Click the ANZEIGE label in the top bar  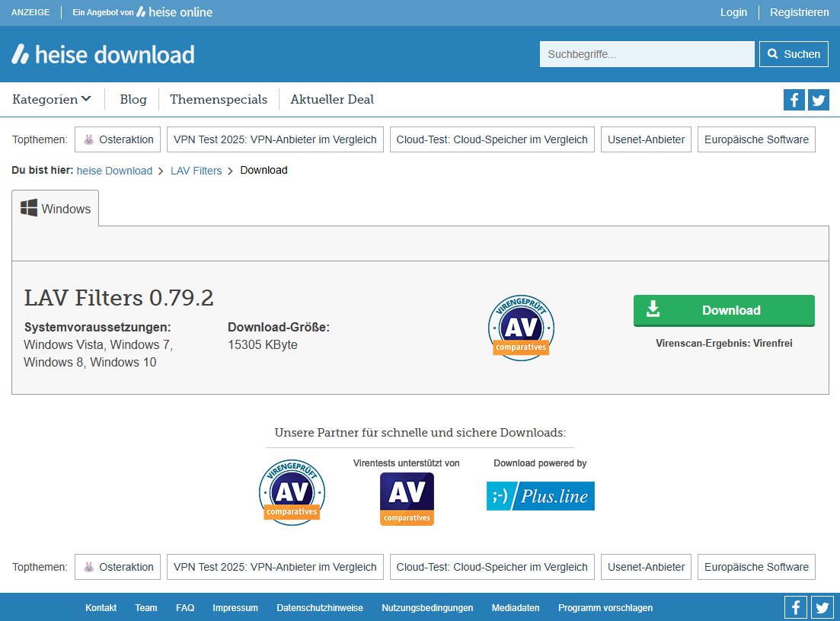pos(30,12)
